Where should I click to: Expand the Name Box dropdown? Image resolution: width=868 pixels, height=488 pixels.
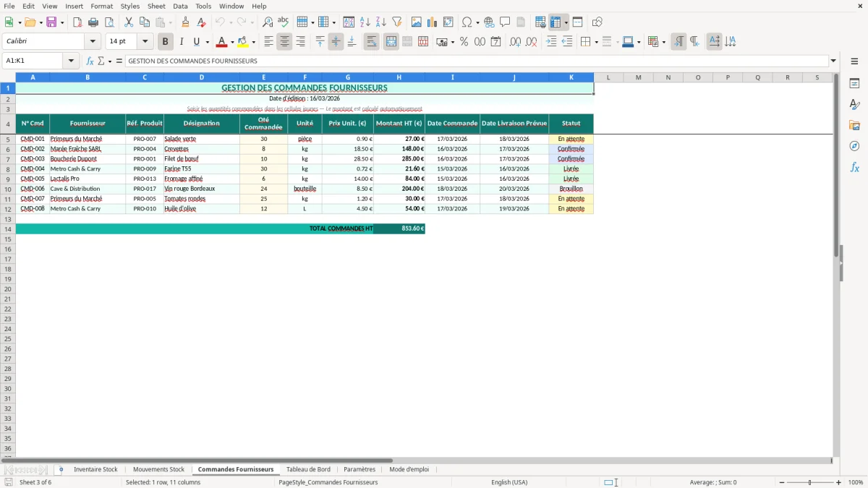[72, 61]
